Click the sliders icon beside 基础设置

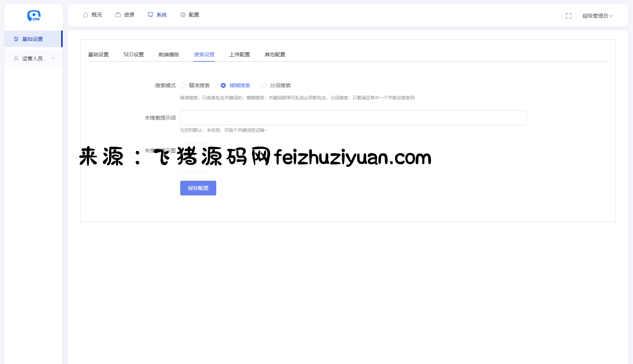click(x=16, y=39)
